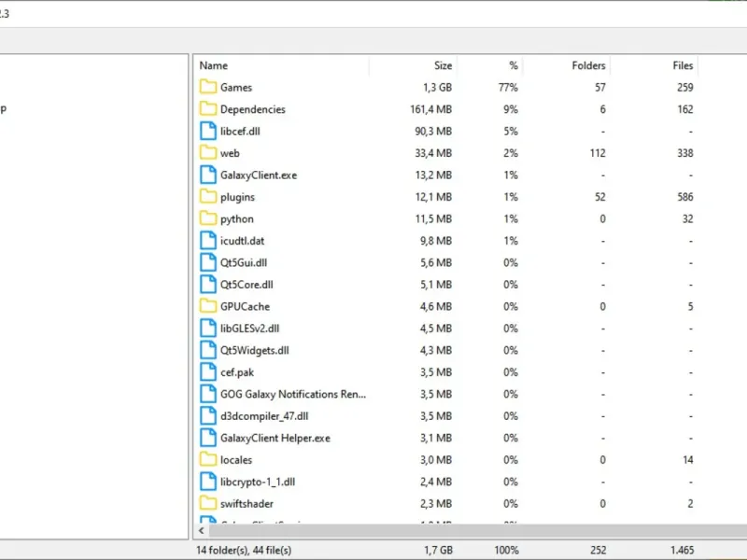Select the GalaxyClient.exe file name
Image resolution: width=747 pixels, height=560 pixels.
[259, 175]
